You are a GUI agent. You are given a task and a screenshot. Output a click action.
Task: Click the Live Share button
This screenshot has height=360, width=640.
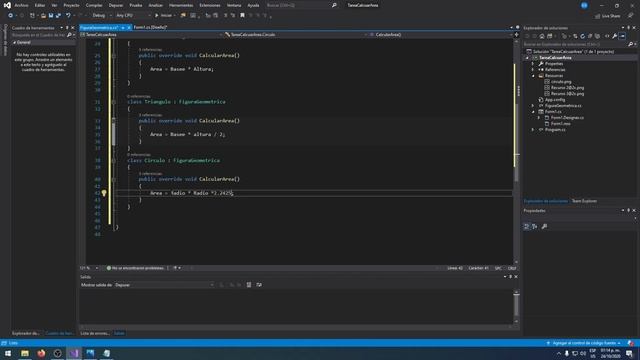[x=608, y=16]
